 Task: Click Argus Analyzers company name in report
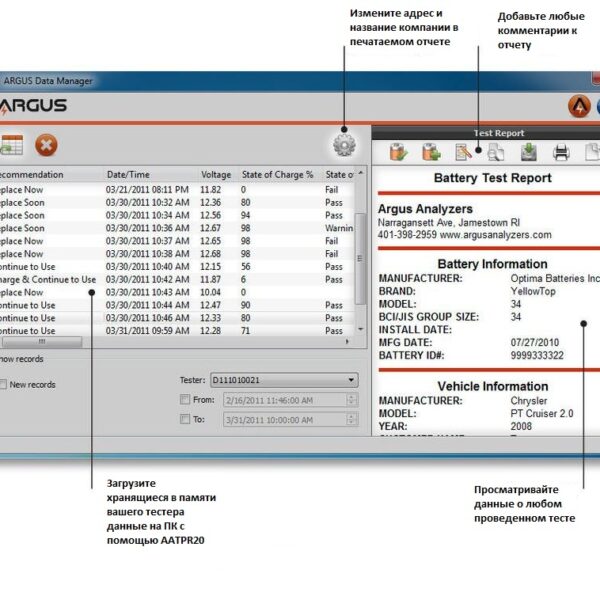(x=425, y=209)
